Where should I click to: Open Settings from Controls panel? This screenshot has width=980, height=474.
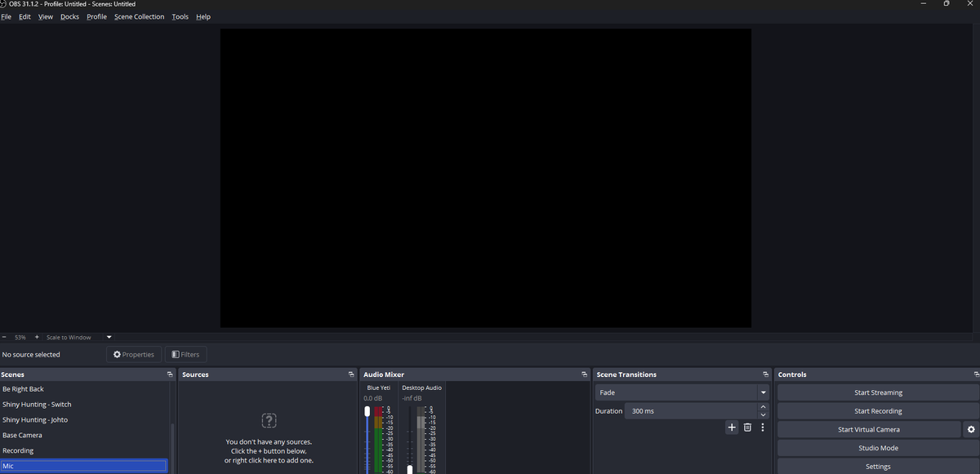coord(878,467)
